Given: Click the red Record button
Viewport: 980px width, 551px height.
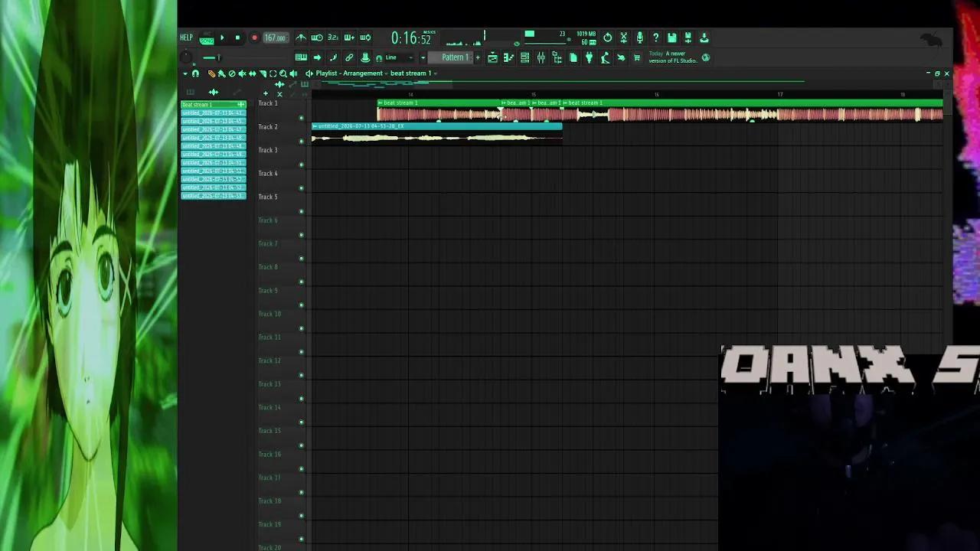Looking at the screenshot, I should tap(254, 37).
